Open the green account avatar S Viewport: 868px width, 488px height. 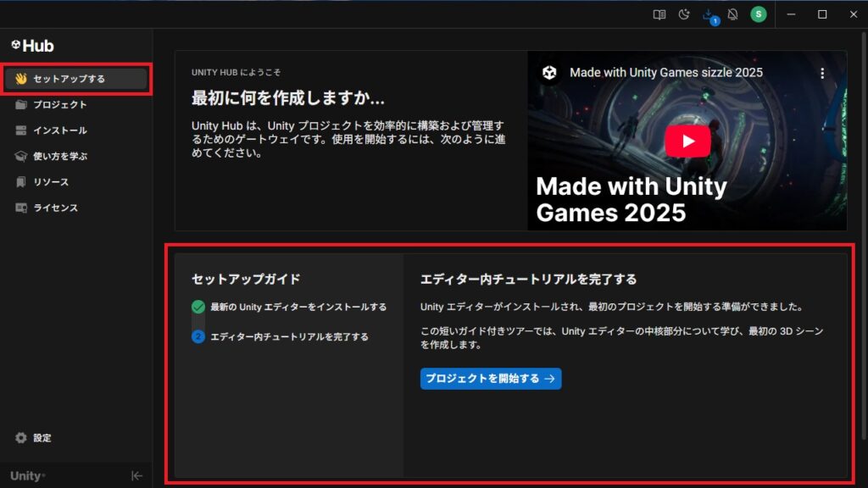point(759,14)
